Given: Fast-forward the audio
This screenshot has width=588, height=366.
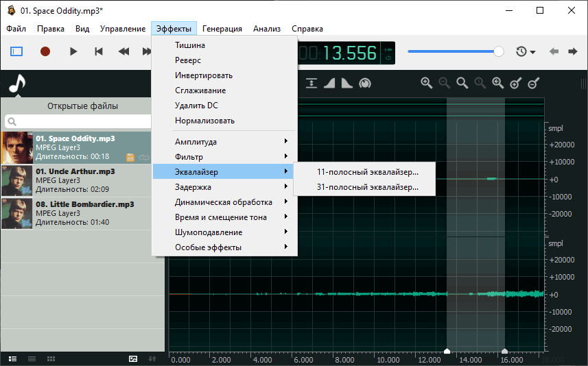Looking at the screenshot, I should 147,51.
